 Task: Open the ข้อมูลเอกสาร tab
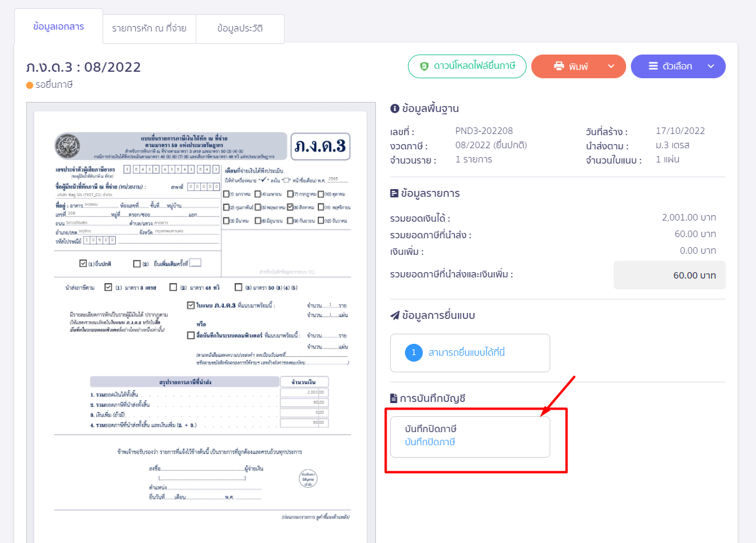(x=59, y=27)
